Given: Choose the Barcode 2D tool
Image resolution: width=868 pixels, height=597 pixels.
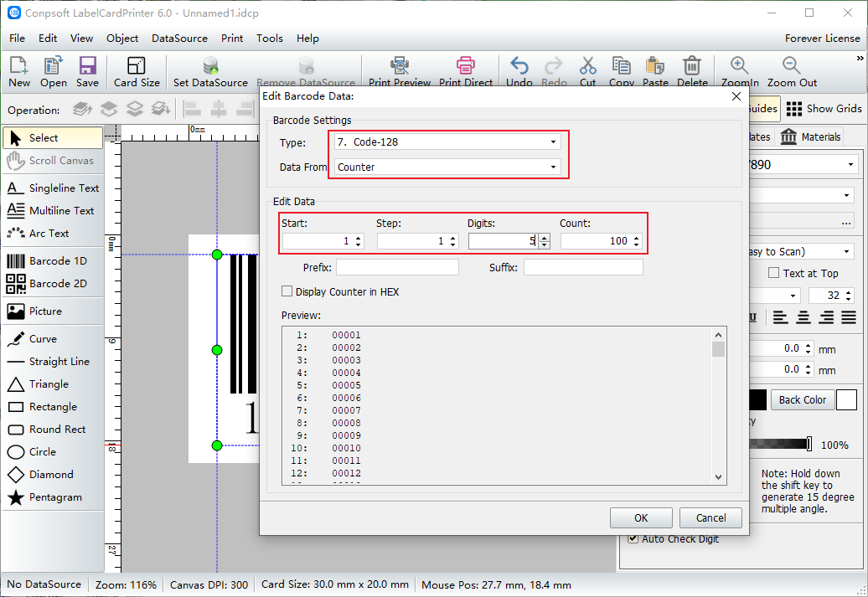Looking at the screenshot, I should click(53, 283).
